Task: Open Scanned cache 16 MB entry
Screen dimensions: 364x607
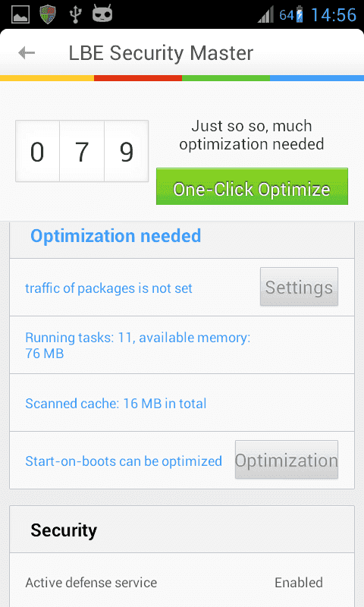Action: coord(182,403)
